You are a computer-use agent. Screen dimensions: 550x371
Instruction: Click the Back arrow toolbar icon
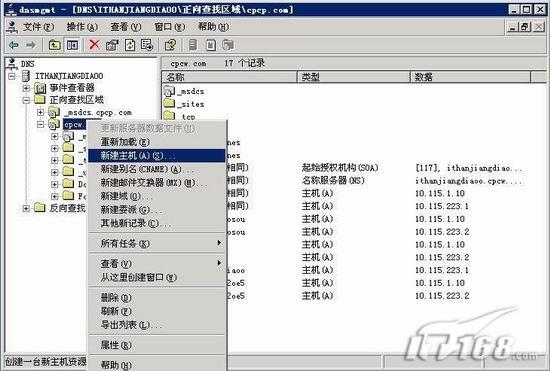coord(14,45)
